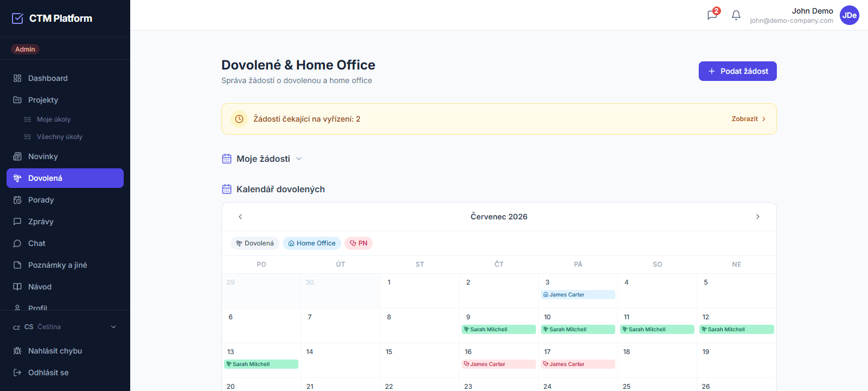Open Zprávy in the sidebar
Screen dimensions: 868x391
(x=65, y=222)
